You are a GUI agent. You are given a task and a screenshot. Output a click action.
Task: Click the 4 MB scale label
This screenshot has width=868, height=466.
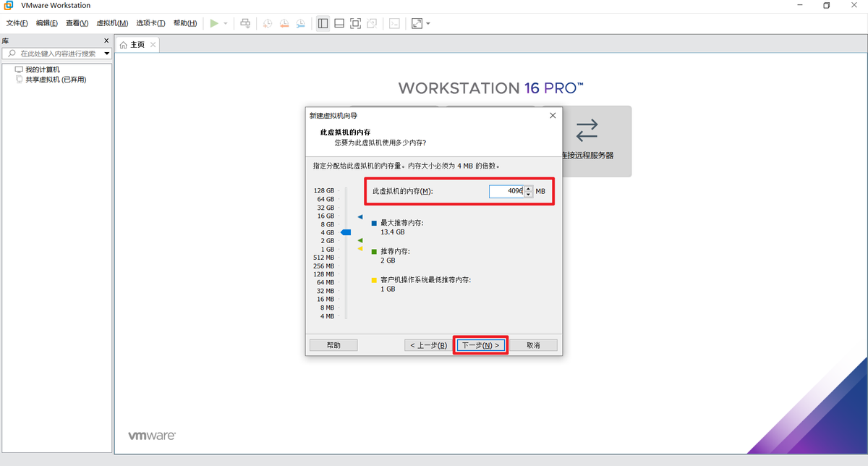[328, 316]
